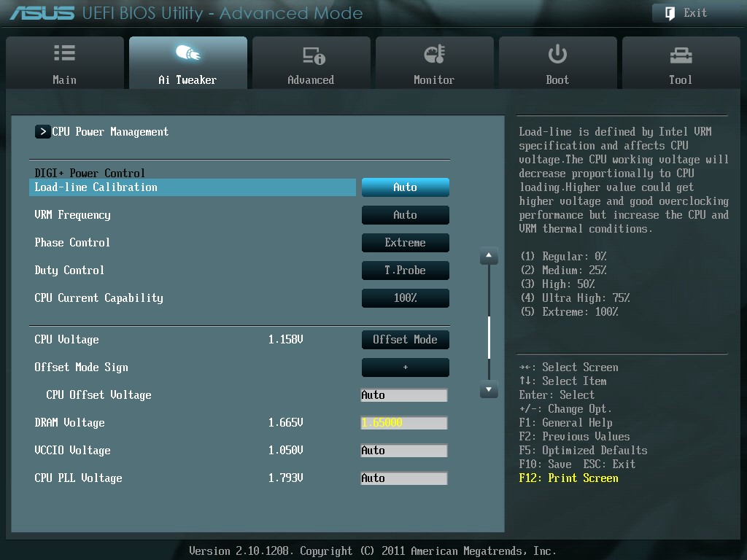The height and width of the screenshot is (560, 747).
Task: Select the CPU Voltage label
Action: pyautogui.click(x=66, y=340)
